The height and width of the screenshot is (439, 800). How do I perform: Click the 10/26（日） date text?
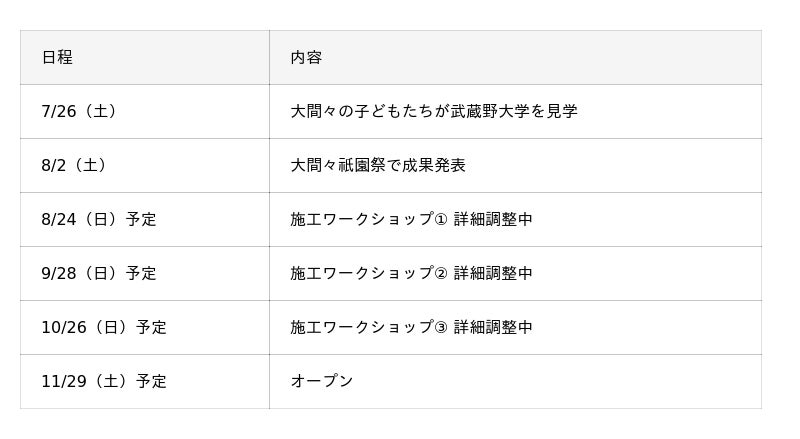(85, 328)
